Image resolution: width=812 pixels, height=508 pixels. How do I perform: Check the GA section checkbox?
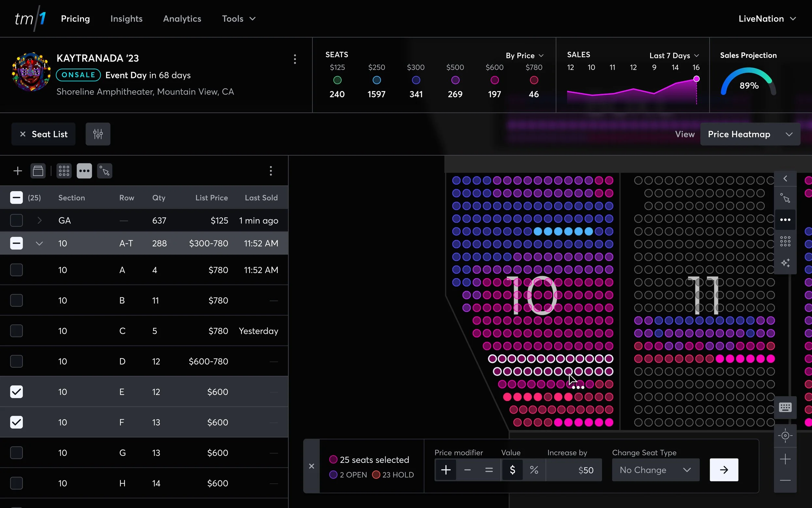(x=17, y=220)
